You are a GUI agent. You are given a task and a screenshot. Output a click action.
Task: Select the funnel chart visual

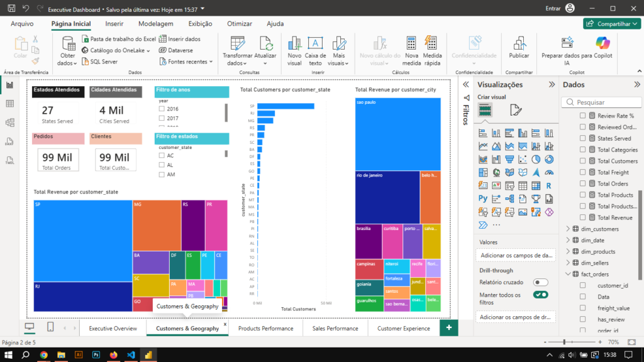pyautogui.click(x=509, y=159)
